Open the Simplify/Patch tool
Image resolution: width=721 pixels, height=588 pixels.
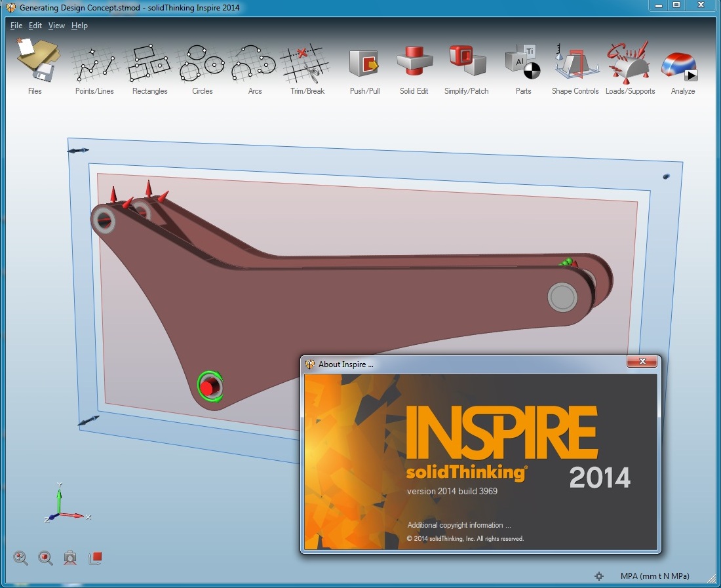pyautogui.click(x=467, y=61)
